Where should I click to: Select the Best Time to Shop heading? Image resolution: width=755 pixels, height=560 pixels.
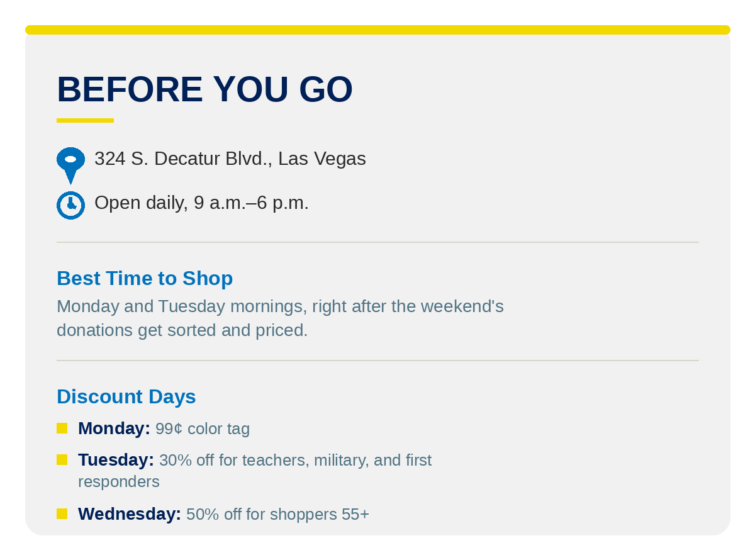point(145,278)
